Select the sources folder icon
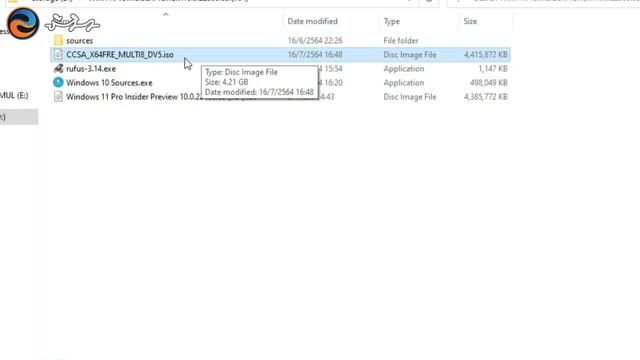 [x=58, y=40]
